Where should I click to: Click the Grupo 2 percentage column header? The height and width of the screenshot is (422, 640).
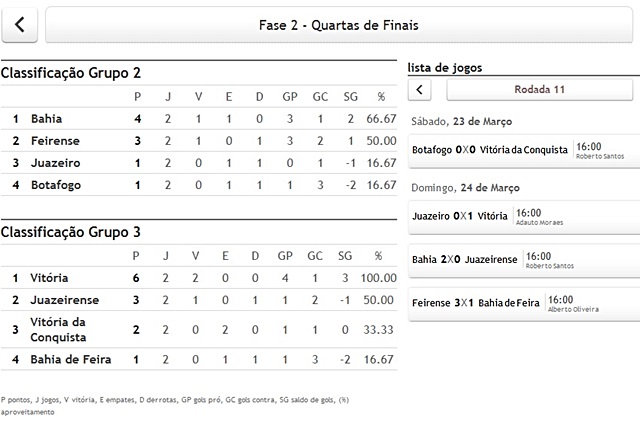(380, 97)
